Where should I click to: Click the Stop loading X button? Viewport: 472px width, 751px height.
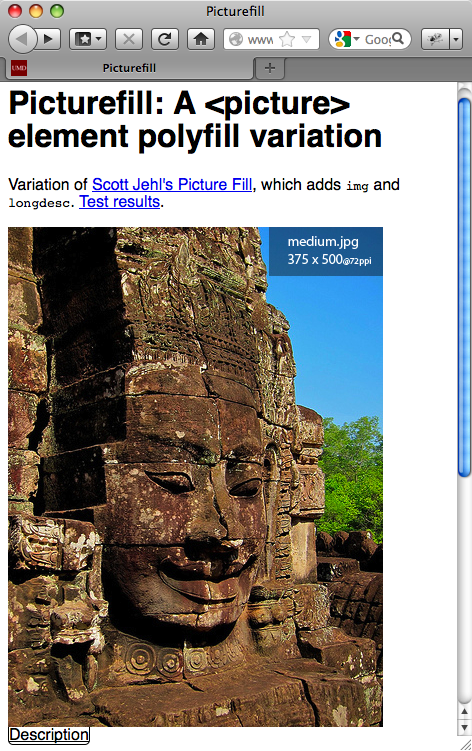(x=128, y=39)
